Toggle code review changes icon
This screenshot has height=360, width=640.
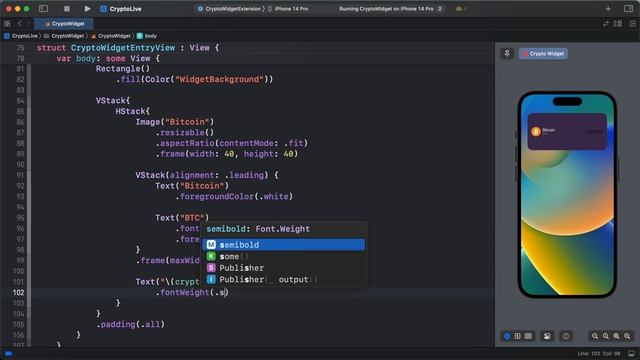pos(605,24)
